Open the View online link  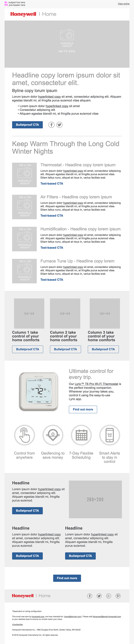123,4
